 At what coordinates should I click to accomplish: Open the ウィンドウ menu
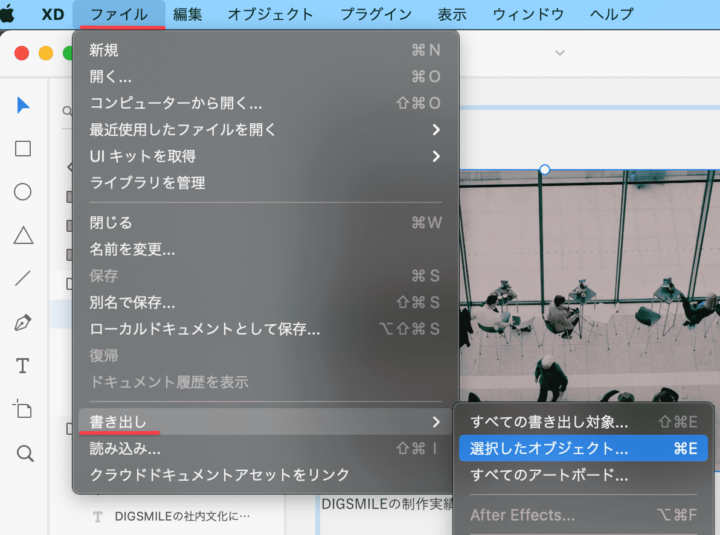528,14
